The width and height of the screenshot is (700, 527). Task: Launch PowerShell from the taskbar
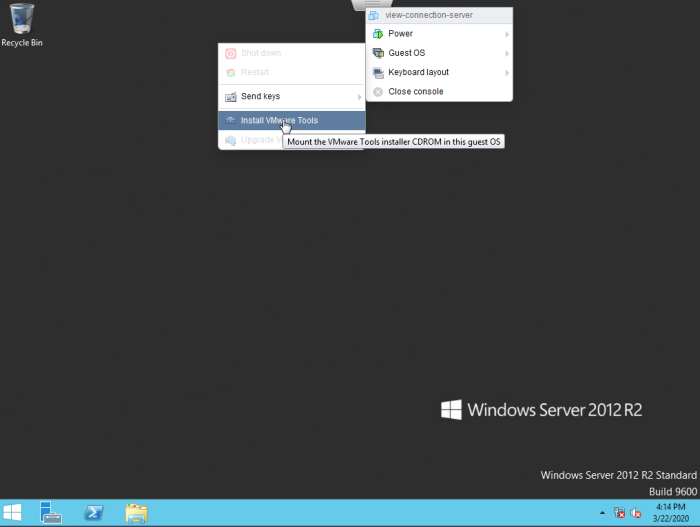pos(94,513)
